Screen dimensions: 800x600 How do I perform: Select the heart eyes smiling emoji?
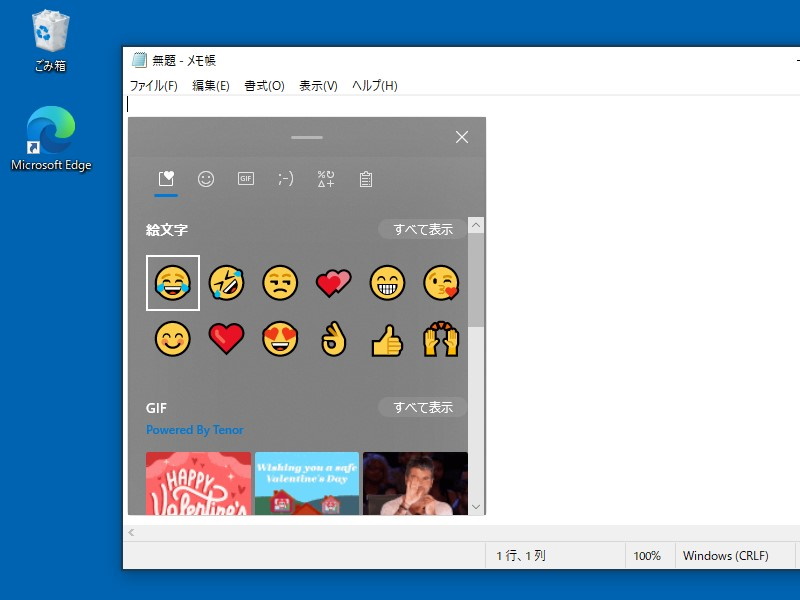click(280, 339)
